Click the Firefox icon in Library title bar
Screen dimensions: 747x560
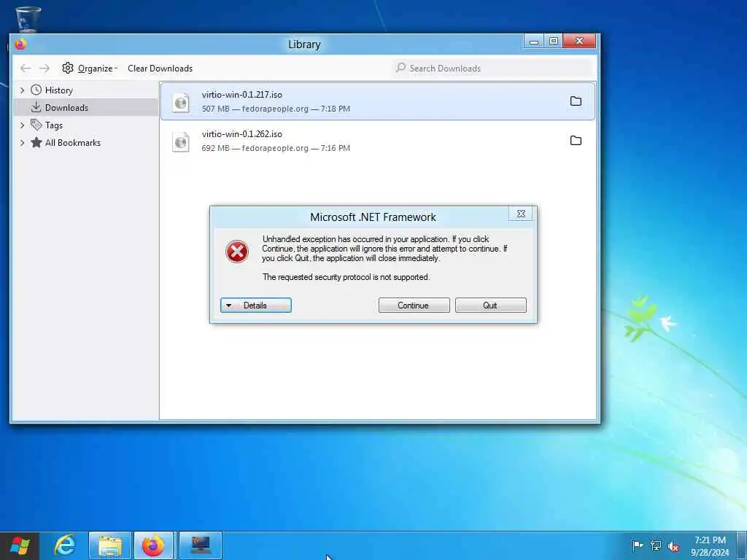pos(20,44)
